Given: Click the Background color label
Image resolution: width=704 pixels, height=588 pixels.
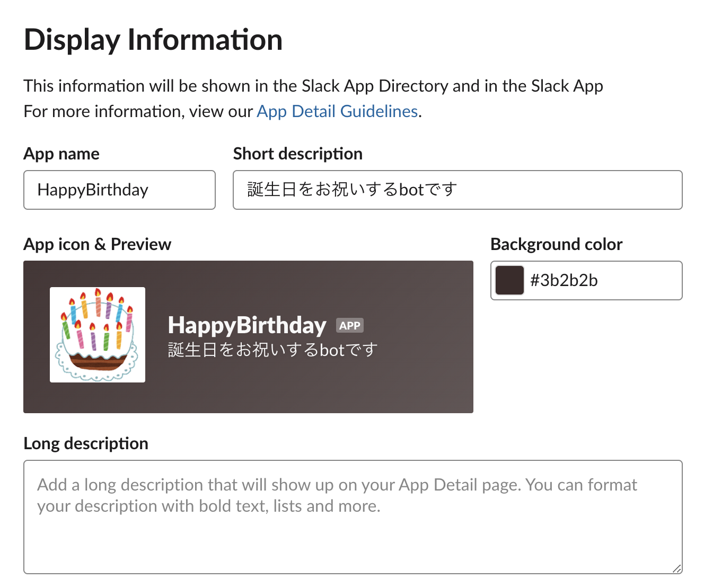Looking at the screenshot, I should point(556,245).
